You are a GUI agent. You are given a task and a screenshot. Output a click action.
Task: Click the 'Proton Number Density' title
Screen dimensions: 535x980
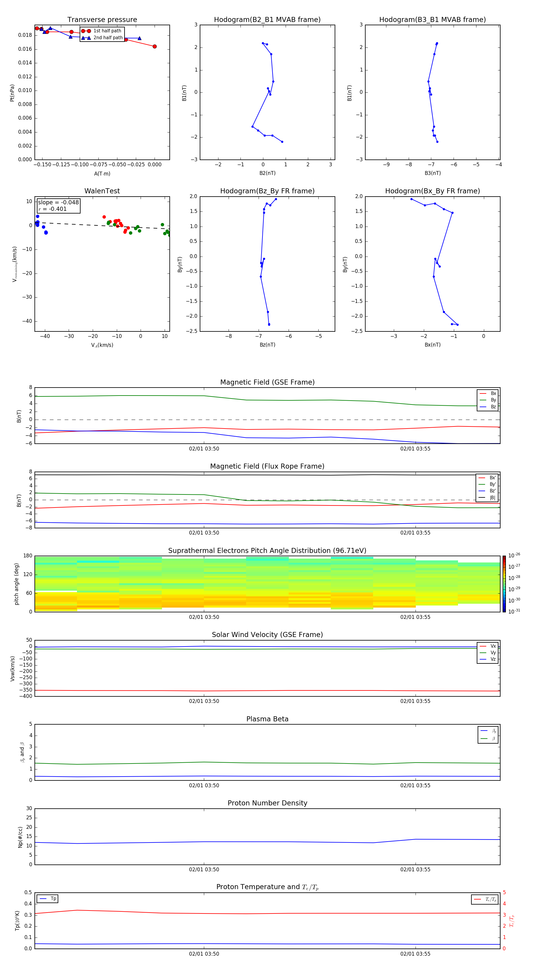[x=267, y=803]
